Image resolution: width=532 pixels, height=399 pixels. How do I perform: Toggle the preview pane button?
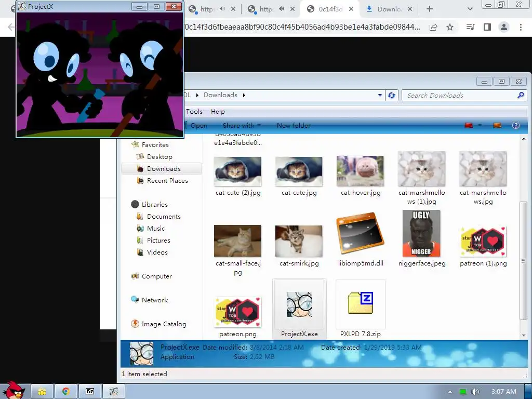click(497, 126)
